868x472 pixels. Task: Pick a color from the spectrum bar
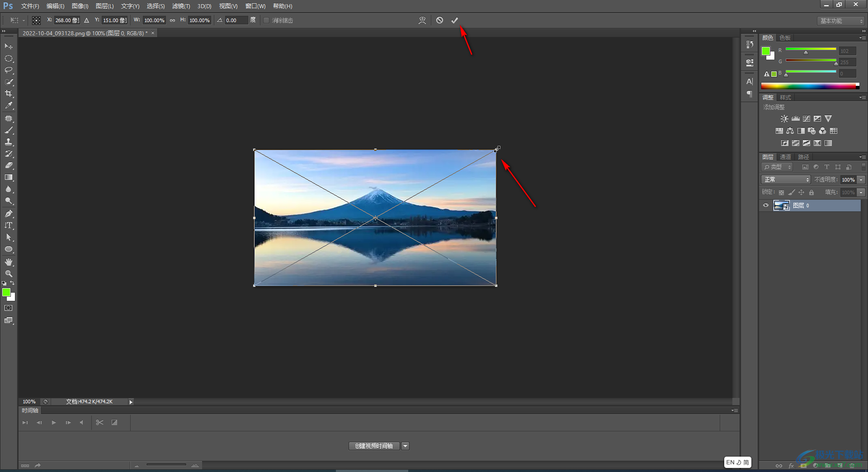point(810,86)
